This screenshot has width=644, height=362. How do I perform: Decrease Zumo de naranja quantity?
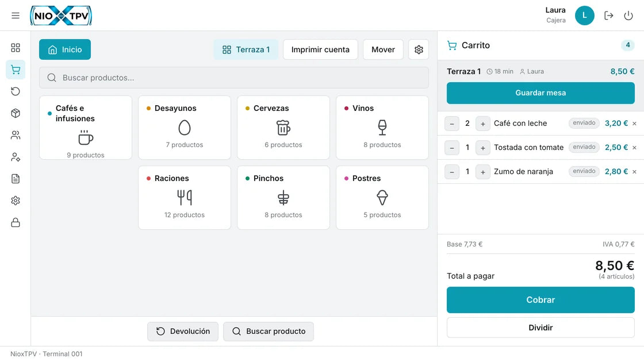point(452,172)
